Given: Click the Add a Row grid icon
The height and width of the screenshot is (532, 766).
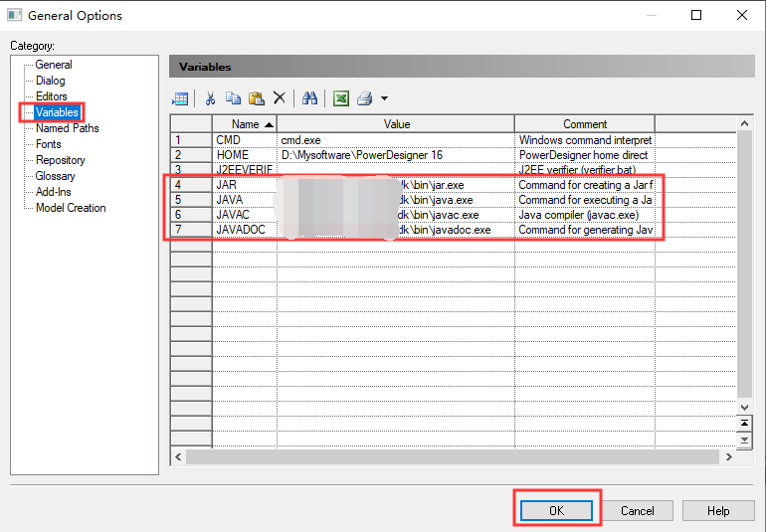Looking at the screenshot, I should [x=180, y=98].
